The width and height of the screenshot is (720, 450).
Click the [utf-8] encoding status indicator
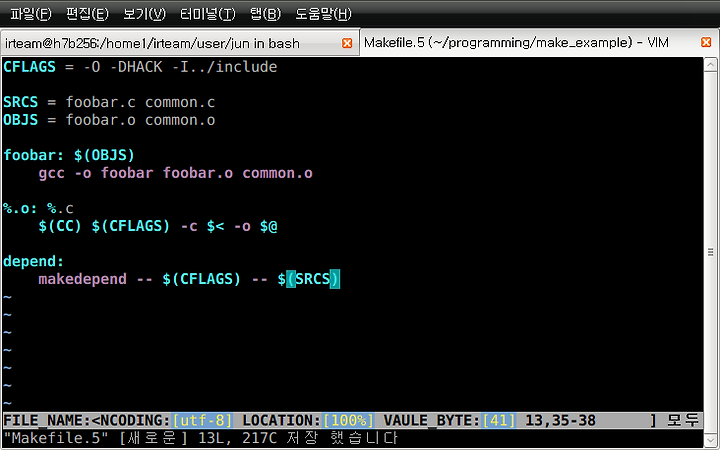coord(202,420)
